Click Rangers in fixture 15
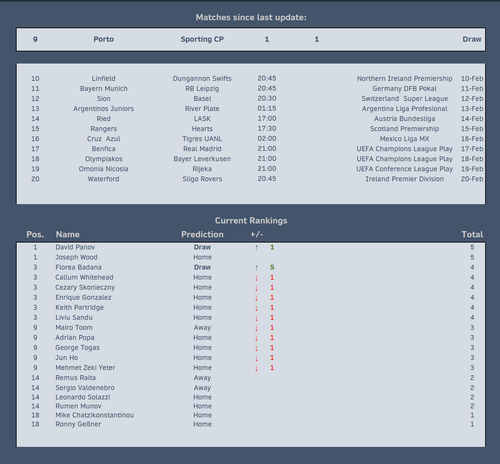Image resolution: width=500 pixels, height=464 pixels. pos(103,129)
